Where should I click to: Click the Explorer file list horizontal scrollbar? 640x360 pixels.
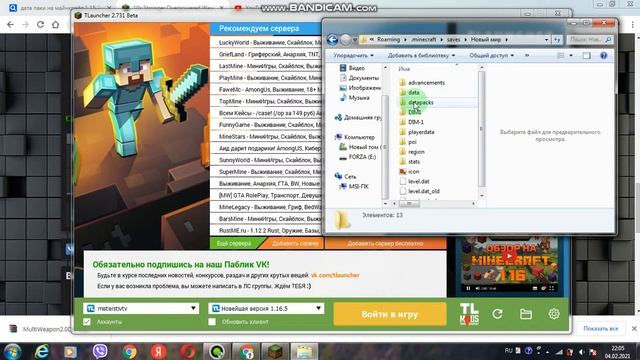409,203
